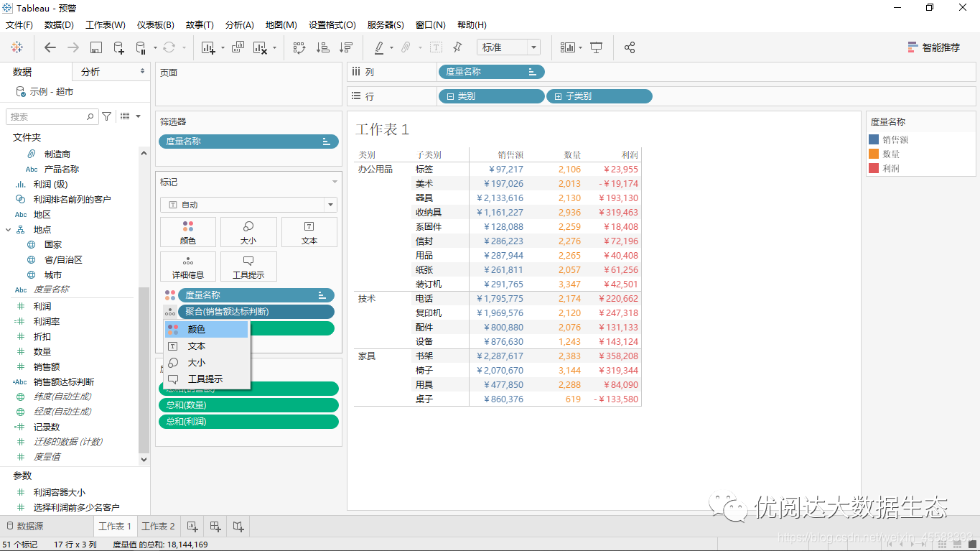Add new data source icon

pos(119,47)
